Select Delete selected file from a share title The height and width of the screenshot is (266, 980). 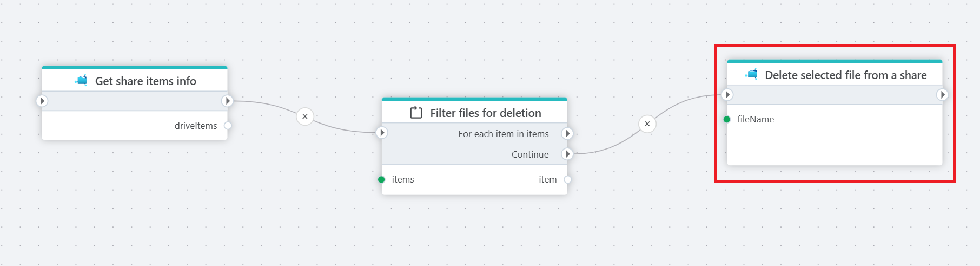(845, 75)
